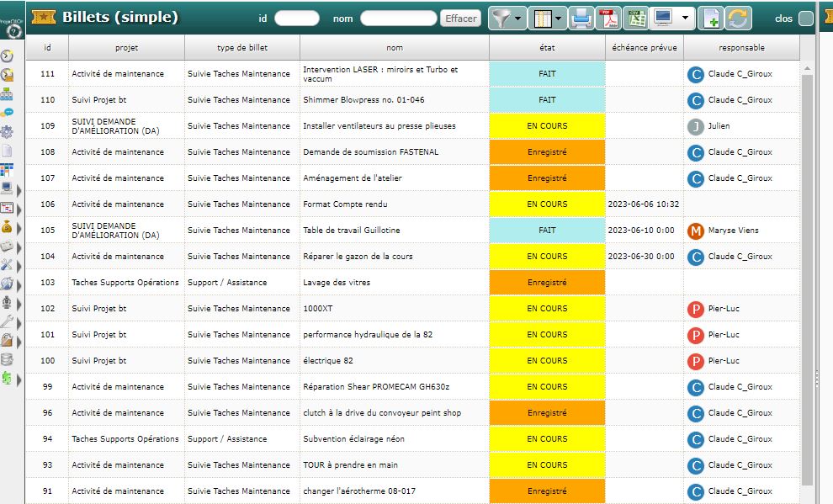Screen dimensions: 833x504
Task: Refresh the list with the arrows icon
Action: 738,18
